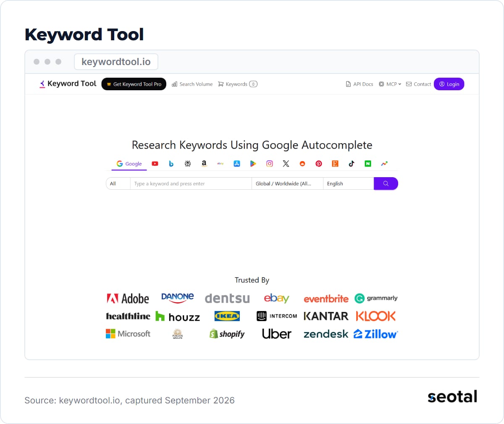This screenshot has width=504, height=424.
Task: Switch to the Pinterest keyword tab
Action: (319, 164)
